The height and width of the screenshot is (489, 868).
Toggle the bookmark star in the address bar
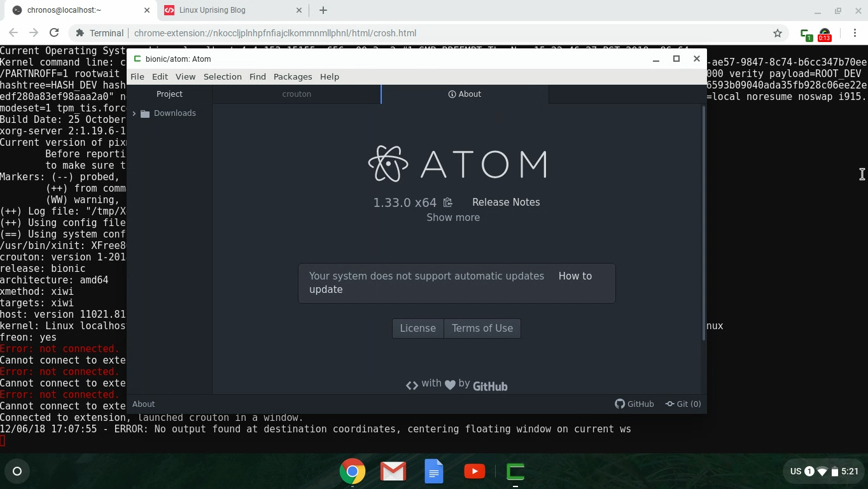click(777, 32)
